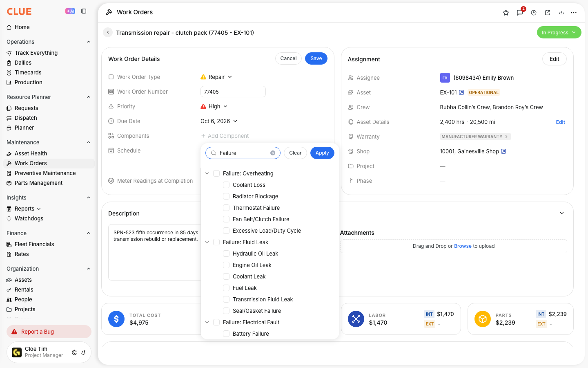Viewport: 588px width, 368px height.
Task: Collapse the Failure: Overheating group
Action: pyautogui.click(x=207, y=173)
